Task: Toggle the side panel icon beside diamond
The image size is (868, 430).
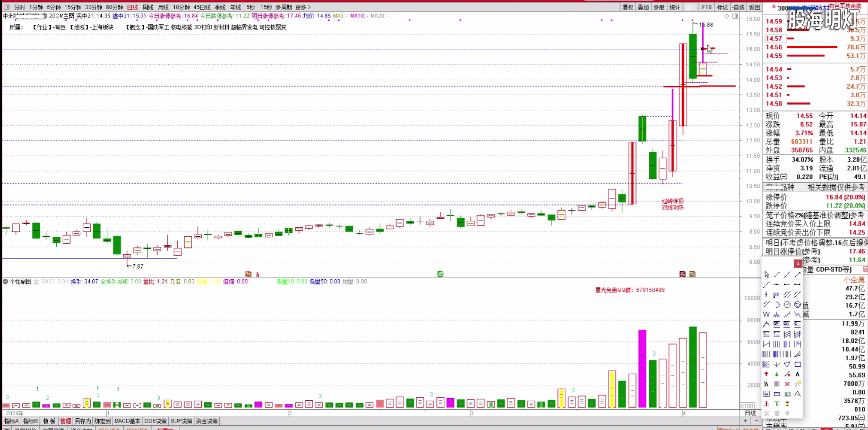Action: pos(735,16)
